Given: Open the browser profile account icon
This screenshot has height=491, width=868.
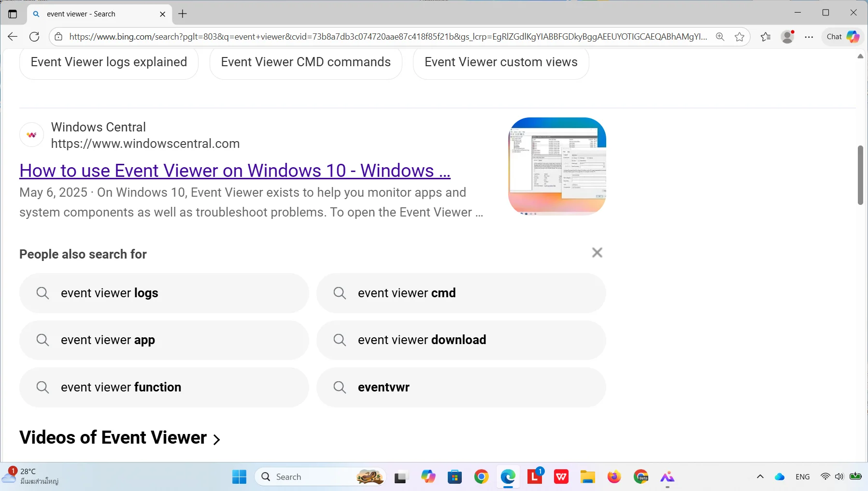Looking at the screenshot, I should [787, 36].
